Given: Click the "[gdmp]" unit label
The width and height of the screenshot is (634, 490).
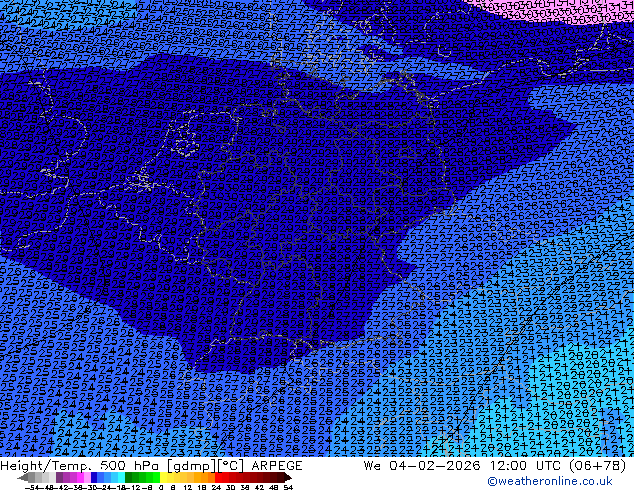Looking at the screenshot, I should click(190, 466).
